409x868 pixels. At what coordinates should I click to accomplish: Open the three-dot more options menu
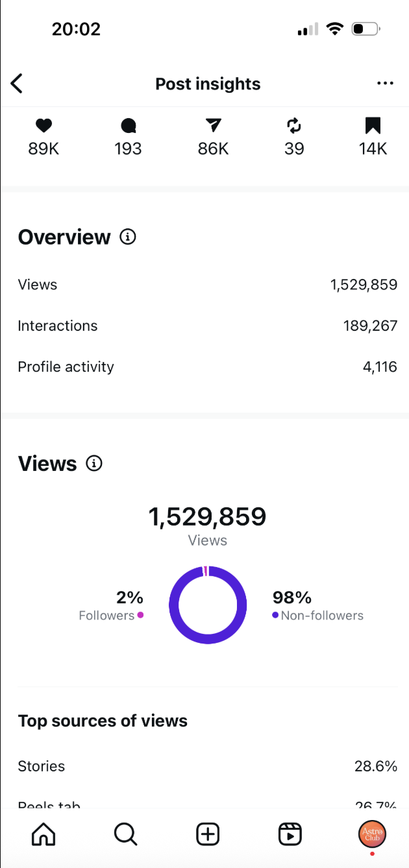[x=385, y=84]
